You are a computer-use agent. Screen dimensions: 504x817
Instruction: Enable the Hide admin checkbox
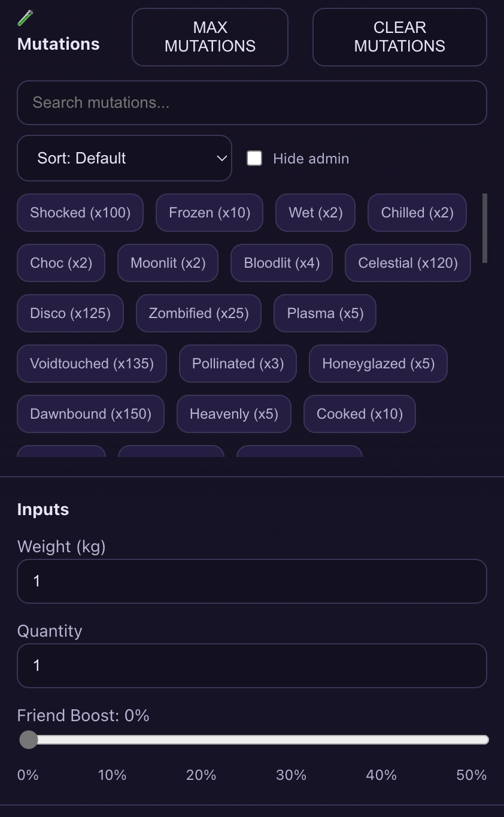coord(254,158)
